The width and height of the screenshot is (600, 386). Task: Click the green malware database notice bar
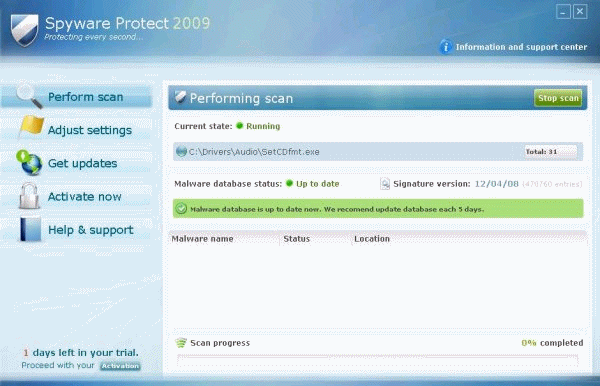click(378, 209)
